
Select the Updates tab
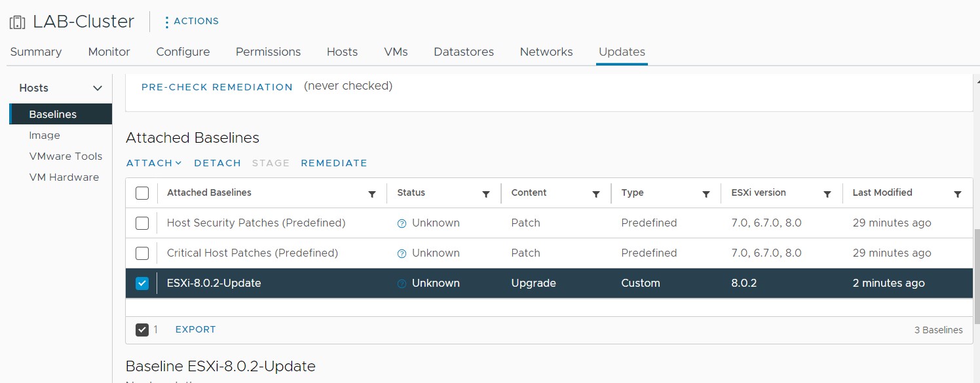(x=622, y=52)
